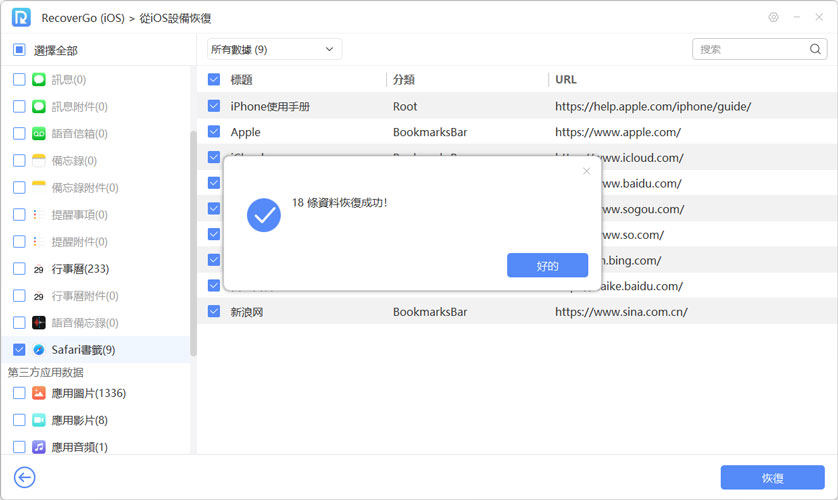Toggle the 標題 header checkbox
This screenshot has height=500, width=838.
tap(214, 80)
